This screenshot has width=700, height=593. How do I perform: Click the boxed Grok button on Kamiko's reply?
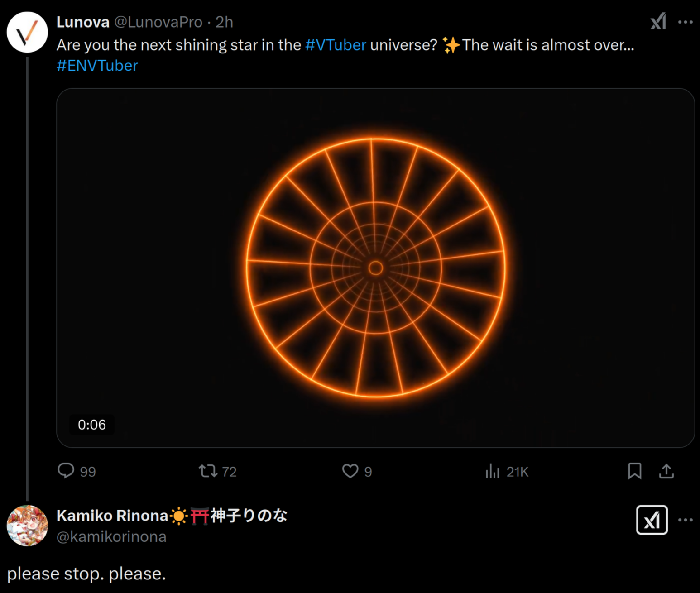652,520
